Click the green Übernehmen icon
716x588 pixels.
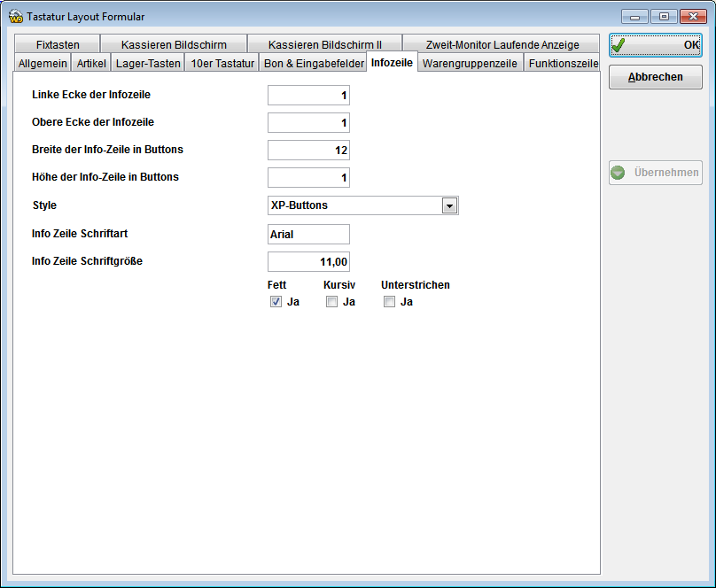(x=618, y=173)
